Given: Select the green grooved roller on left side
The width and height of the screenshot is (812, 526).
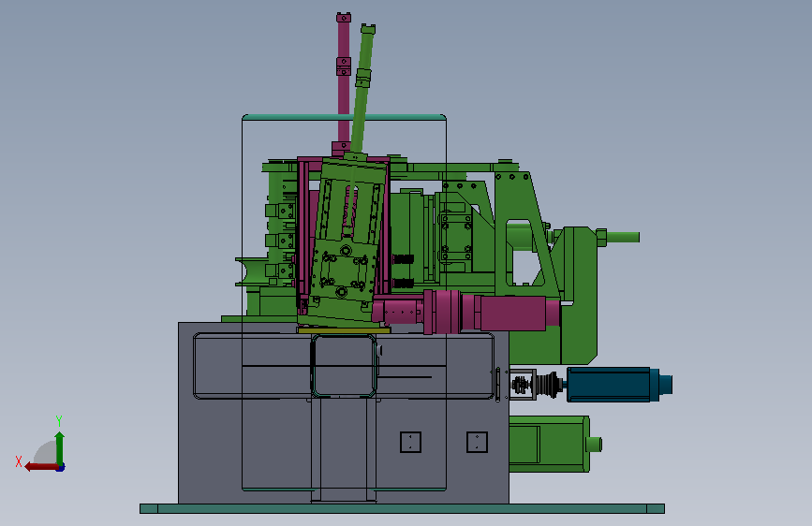Looking at the screenshot, I should (x=252, y=271).
